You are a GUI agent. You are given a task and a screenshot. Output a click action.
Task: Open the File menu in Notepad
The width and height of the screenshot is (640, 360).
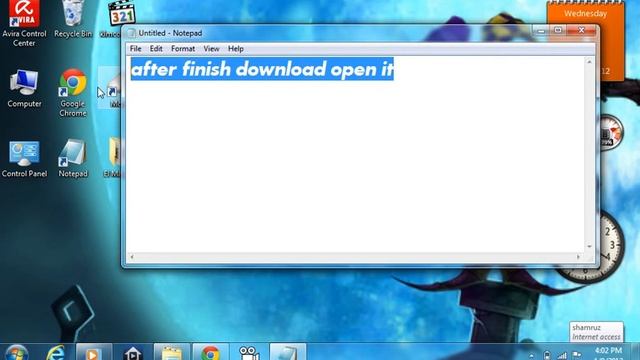coord(135,49)
